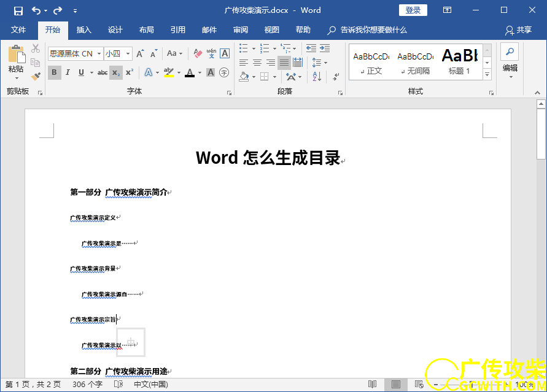Redo the last undone action
The width and height of the screenshot is (547, 392).
tap(58, 10)
